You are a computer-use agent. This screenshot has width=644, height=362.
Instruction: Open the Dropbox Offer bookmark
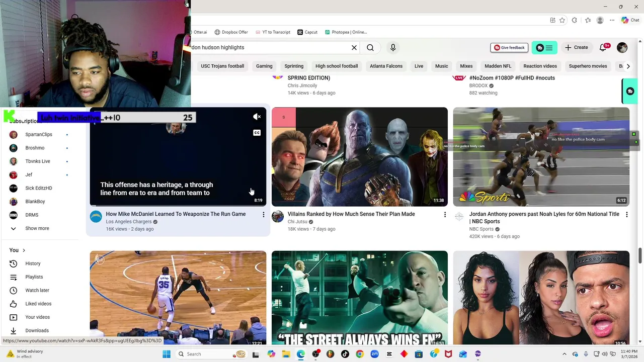pyautogui.click(x=231, y=32)
